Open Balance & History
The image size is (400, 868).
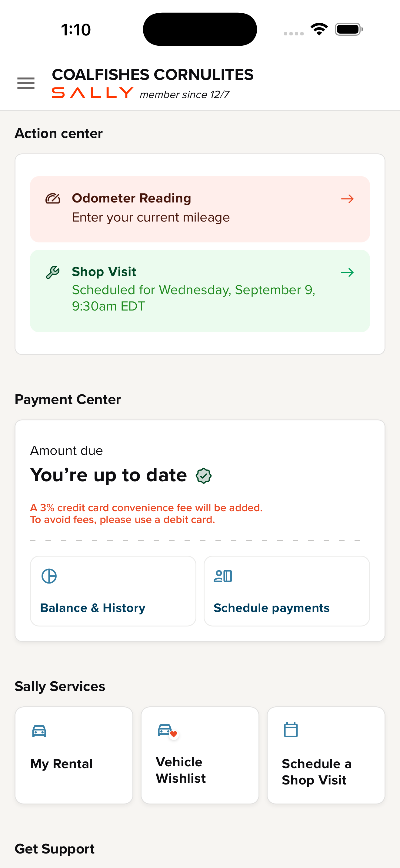click(113, 591)
